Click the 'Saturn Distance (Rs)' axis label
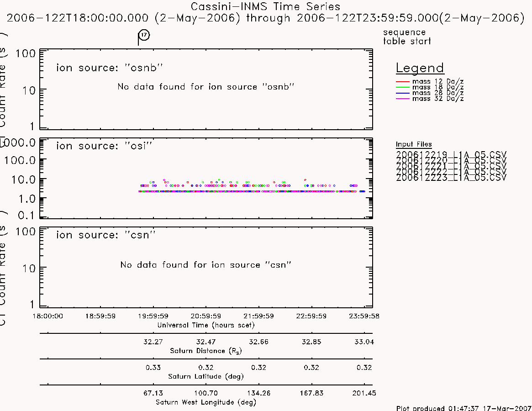The height and width of the screenshot is (411, 532). click(205, 351)
